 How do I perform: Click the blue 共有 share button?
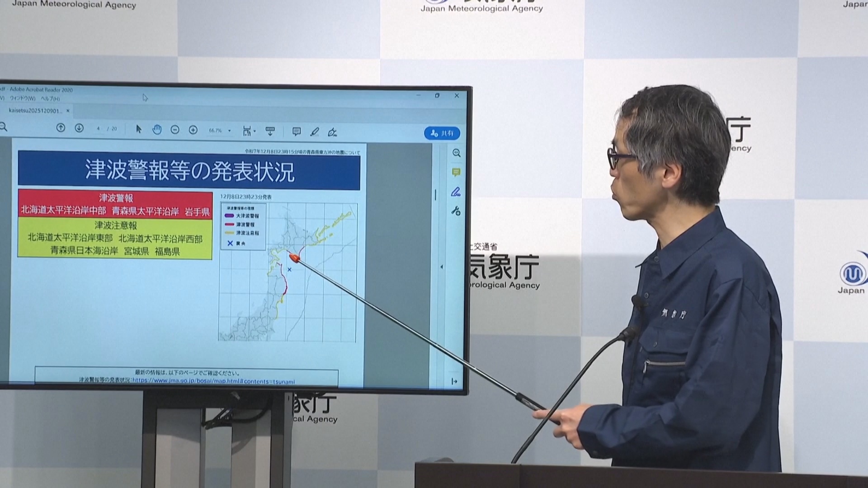[442, 133]
